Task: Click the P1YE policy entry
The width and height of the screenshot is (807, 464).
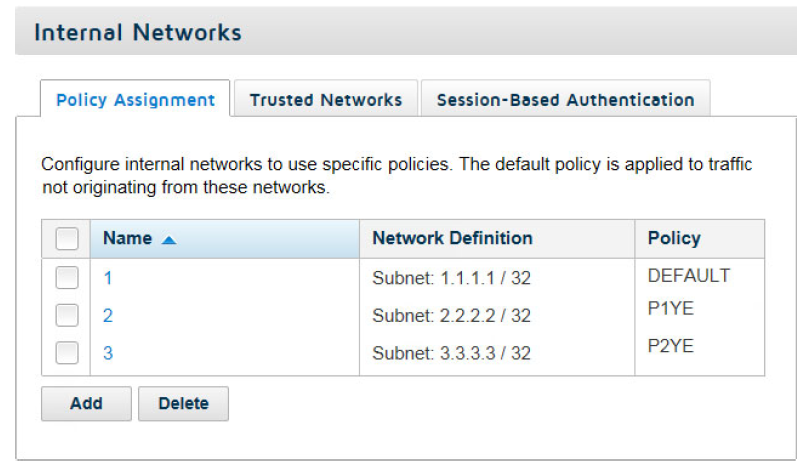Action: tap(671, 309)
